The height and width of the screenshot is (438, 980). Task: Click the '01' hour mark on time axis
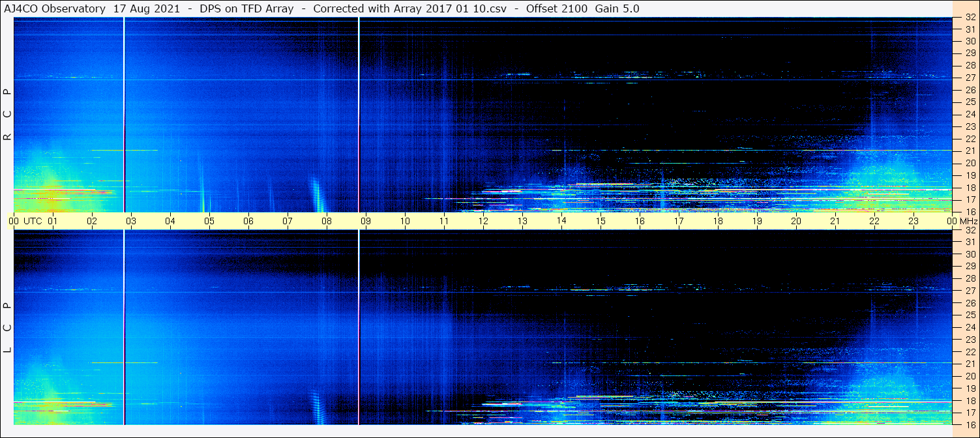(53, 221)
